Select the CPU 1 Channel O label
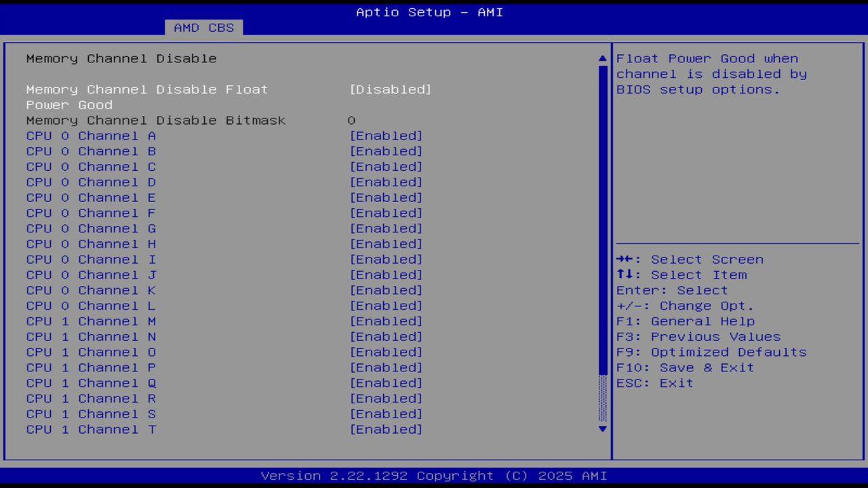This screenshot has width=868, height=488. [91, 352]
